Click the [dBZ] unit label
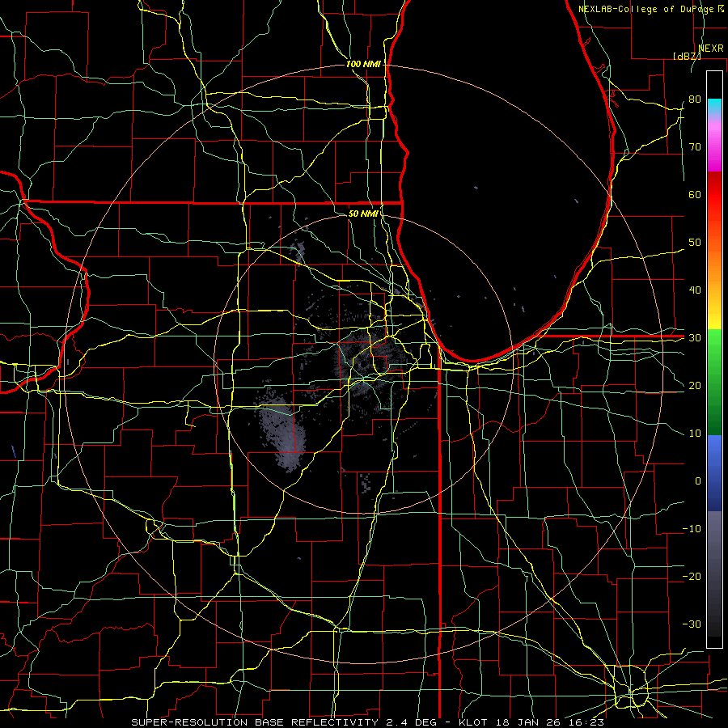Image resolution: width=728 pixels, height=728 pixels. [x=688, y=56]
